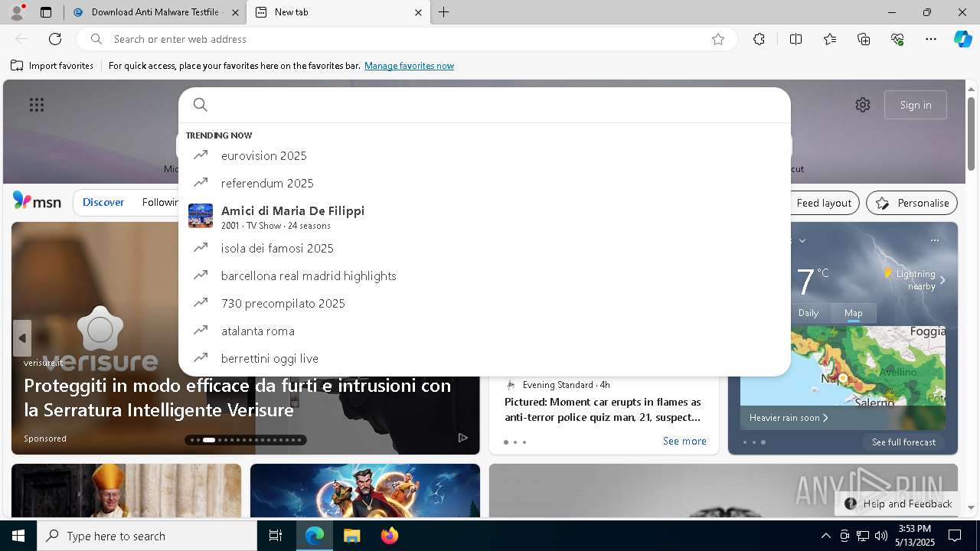The image size is (980, 551).
Task: Open the notification center icon
Action: 955,536
